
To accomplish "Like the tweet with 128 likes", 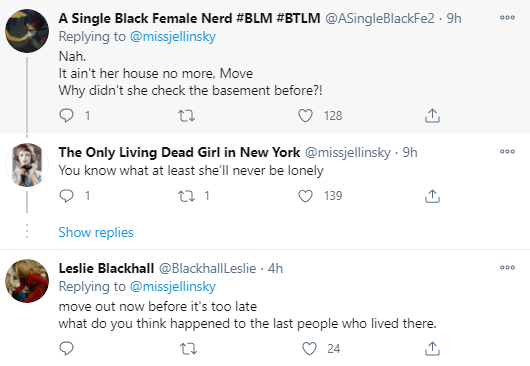I will click(305, 116).
